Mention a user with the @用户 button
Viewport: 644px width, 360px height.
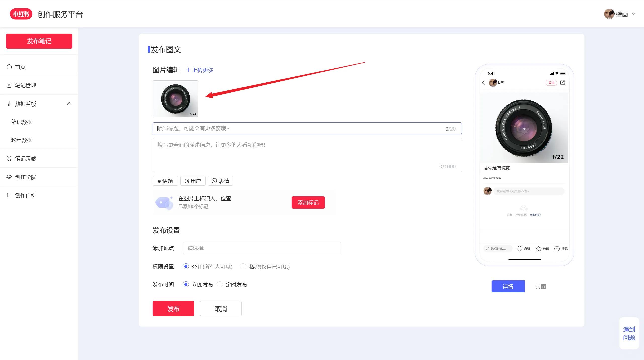[193, 181]
